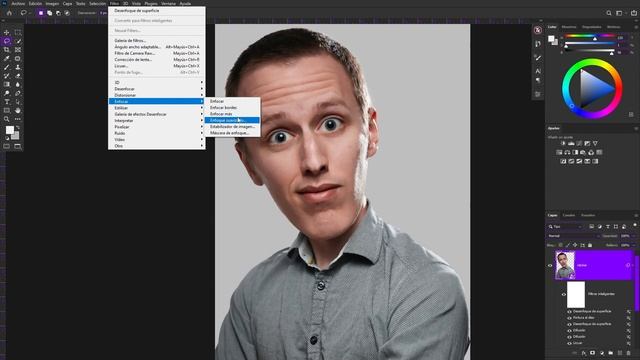Click the Home icon in options bar

(9, 13)
